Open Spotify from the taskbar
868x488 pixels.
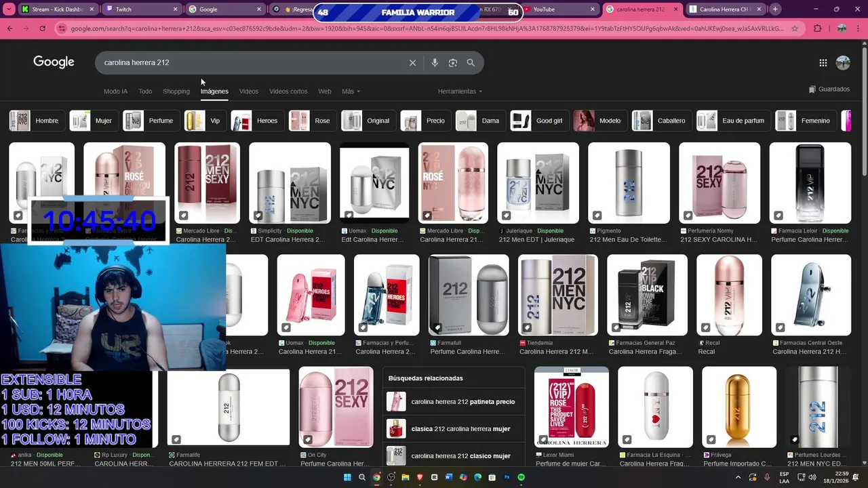pyautogui.click(x=521, y=477)
